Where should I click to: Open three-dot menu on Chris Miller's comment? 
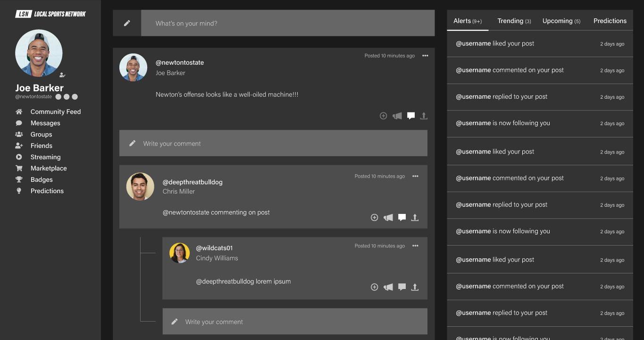(415, 176)
